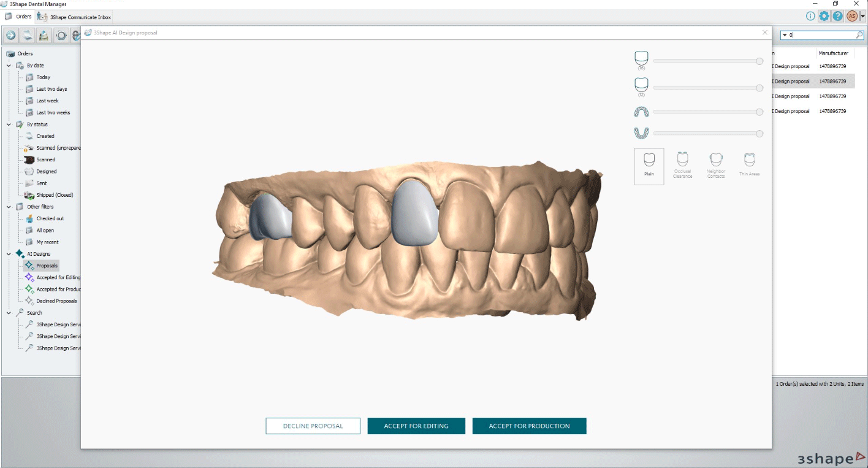The width and height of the screenshot is (868, 468).
Task: Enable Neighbor Contacts view mode
Action: pyautogui.click(x=715, y=166)
